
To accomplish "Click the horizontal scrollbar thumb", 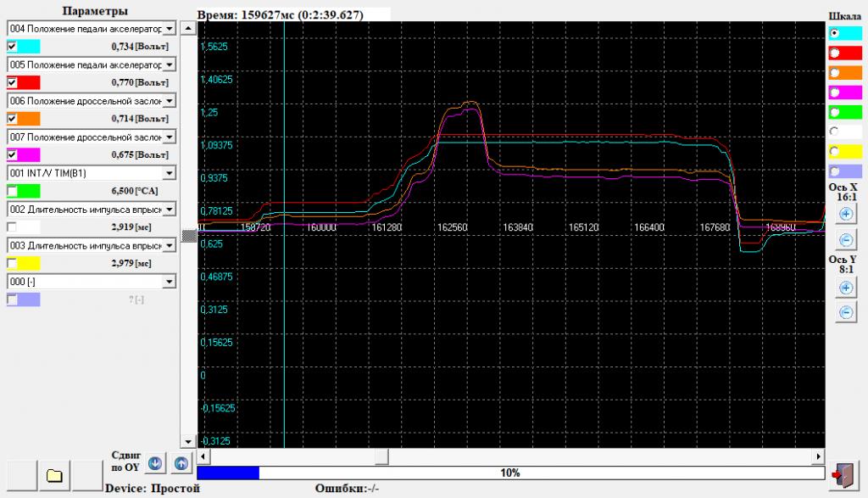I will (381, 456).
